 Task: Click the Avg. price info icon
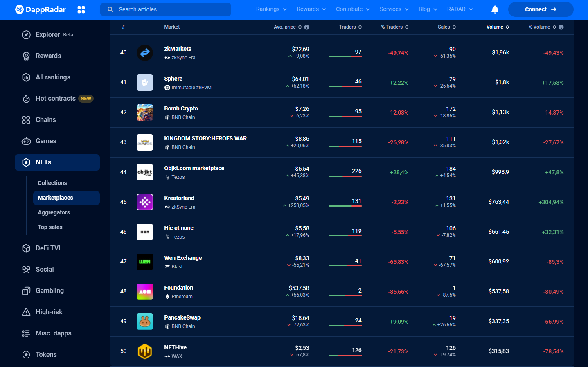[x=307, y=27]
